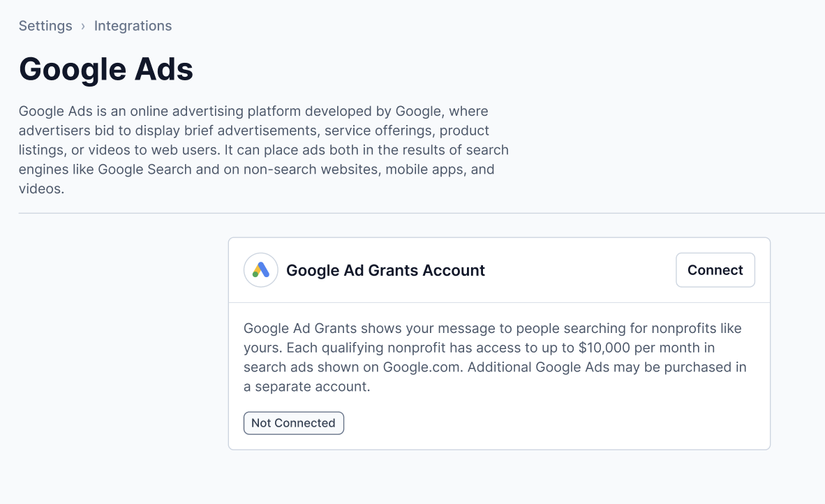Viewport: 825px width, 504px height.
Task: Click 'Google Search' in the intro paragraph
Action: (144, 170)
